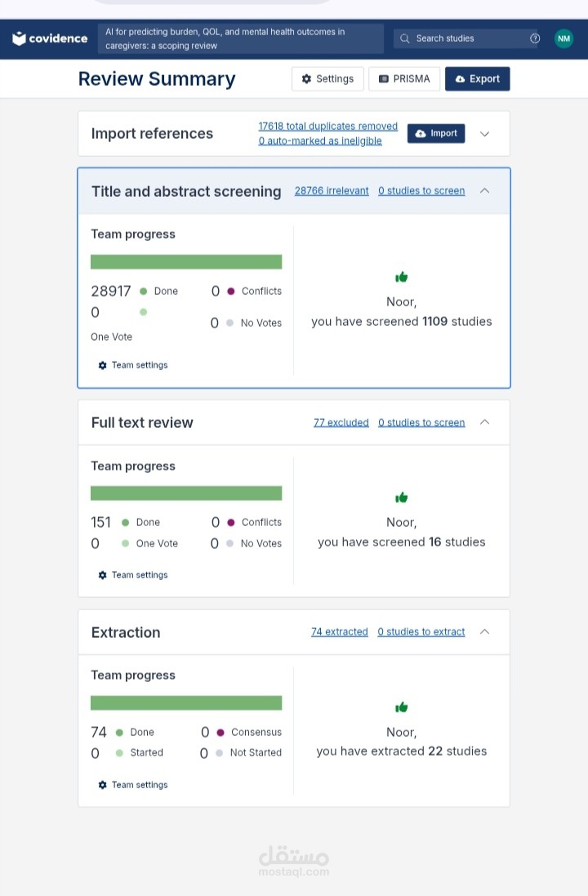
Task: Collapse the Full text review section
Action: click(484, 422)
